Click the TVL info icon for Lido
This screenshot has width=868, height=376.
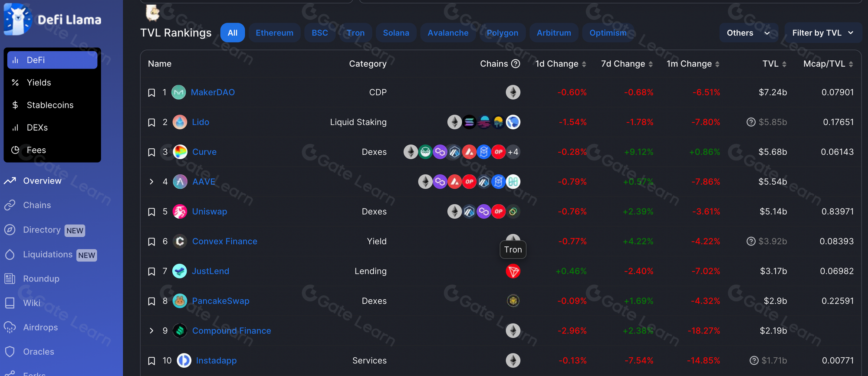click(x=751, y=122)
